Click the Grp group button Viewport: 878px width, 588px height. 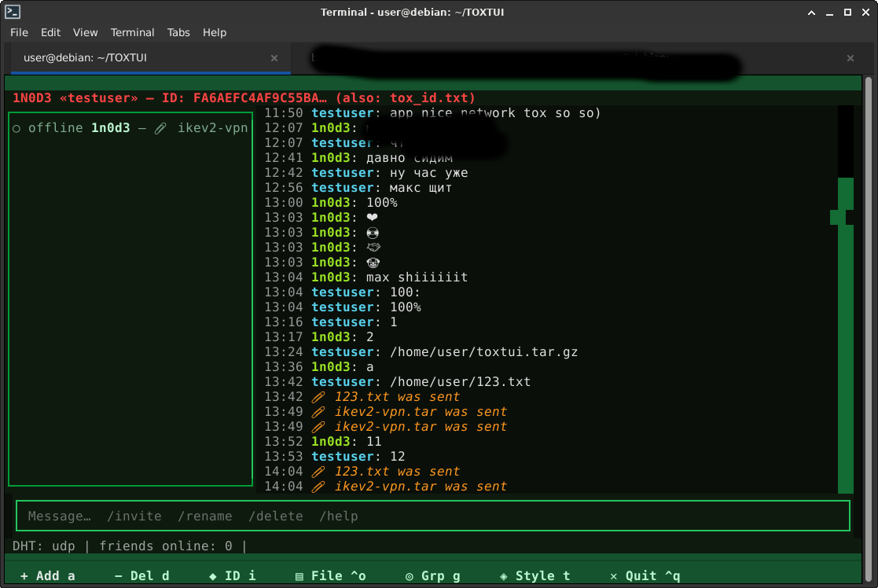point(432,575)
